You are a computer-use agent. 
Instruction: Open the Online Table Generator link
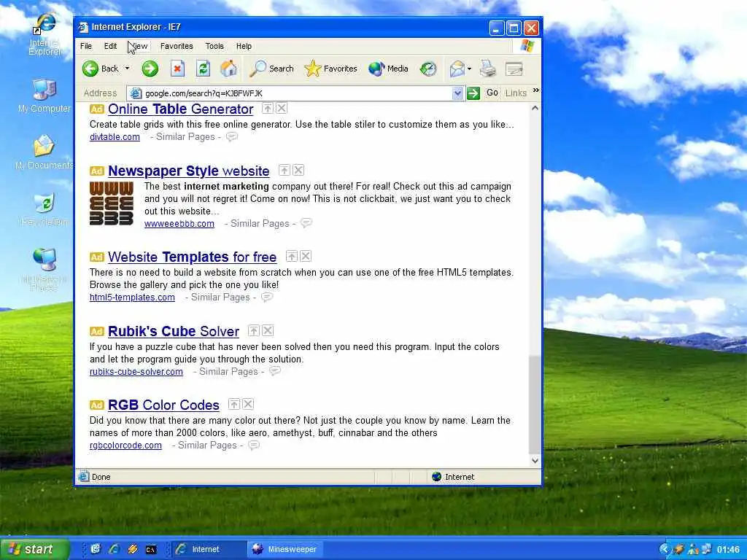click(181, 109)
